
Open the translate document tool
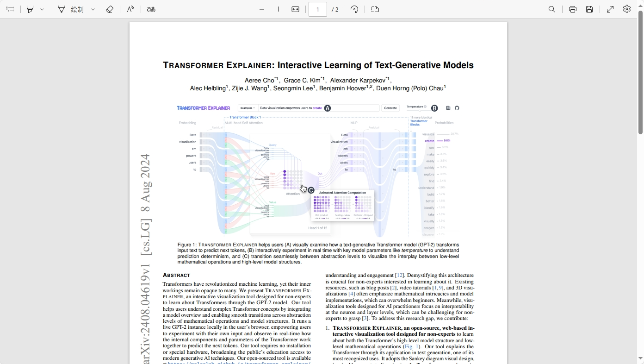coord(151,9)
